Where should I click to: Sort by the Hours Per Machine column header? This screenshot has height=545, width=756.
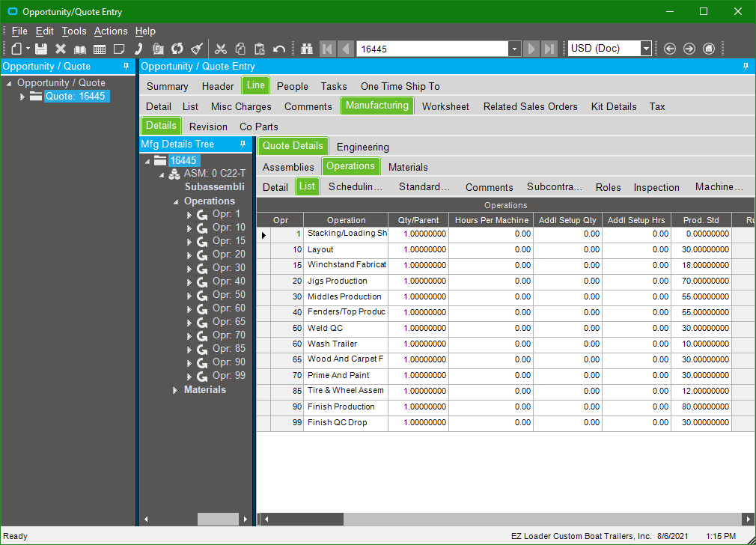[x=491, y=220]
